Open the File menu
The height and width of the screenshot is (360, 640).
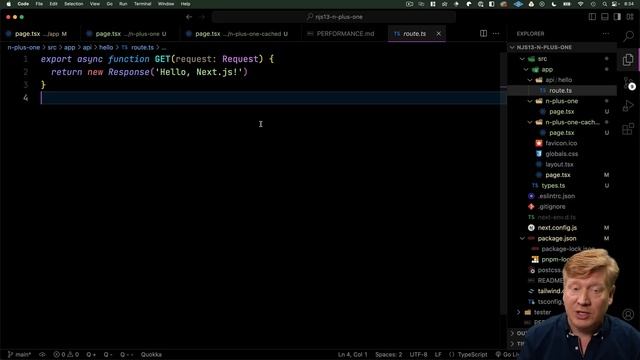[x=39, y=4]
